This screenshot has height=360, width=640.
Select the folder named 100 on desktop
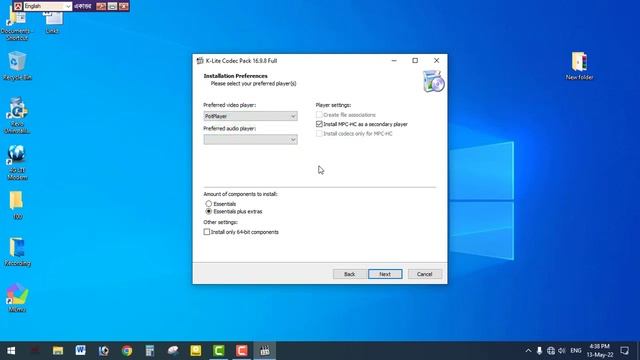coord(17,205)
